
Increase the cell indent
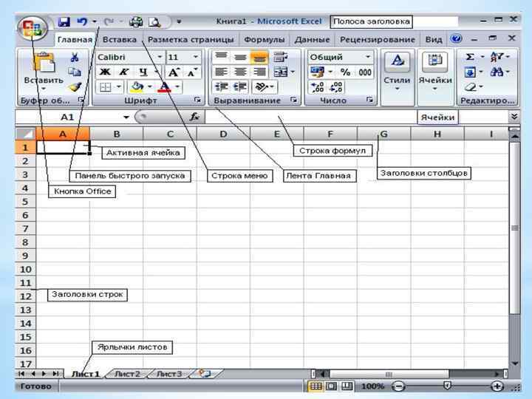tap(240, 87)
